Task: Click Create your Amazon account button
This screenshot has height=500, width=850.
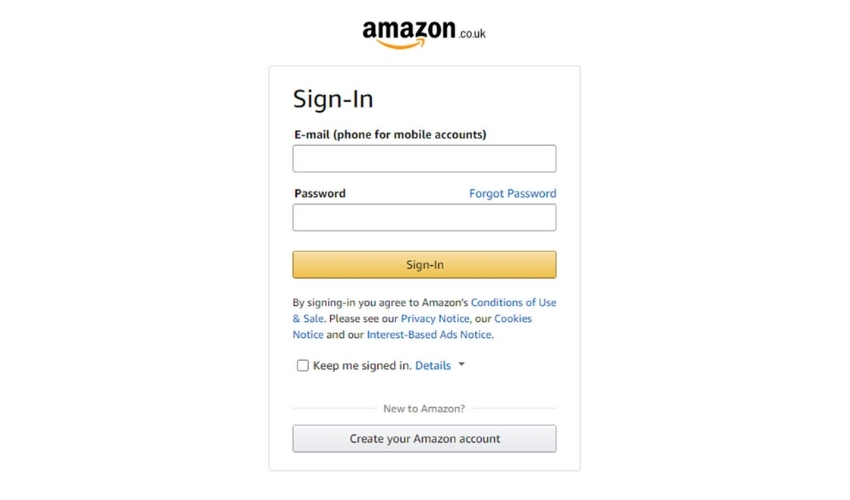Action: pos(424,439)
